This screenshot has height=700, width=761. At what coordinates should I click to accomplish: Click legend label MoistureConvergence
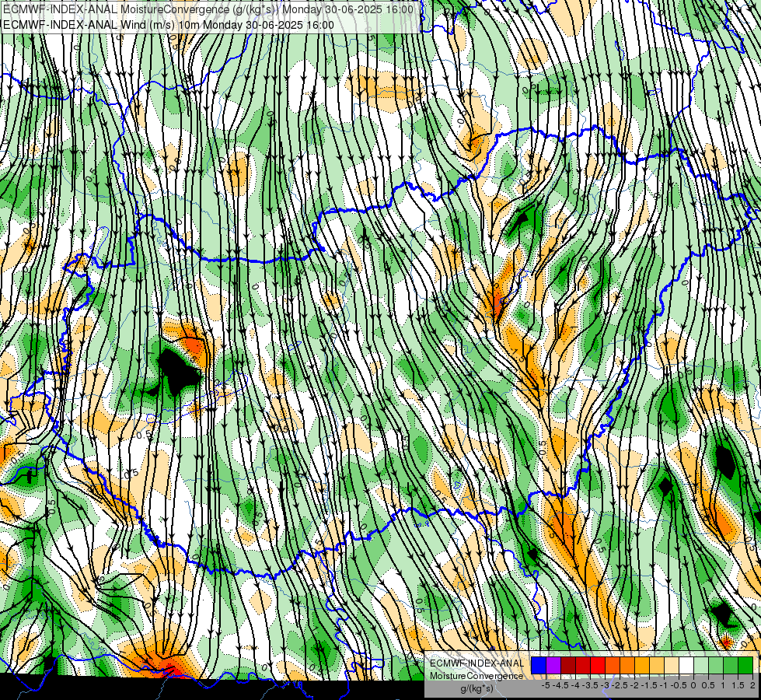[477, 676]
